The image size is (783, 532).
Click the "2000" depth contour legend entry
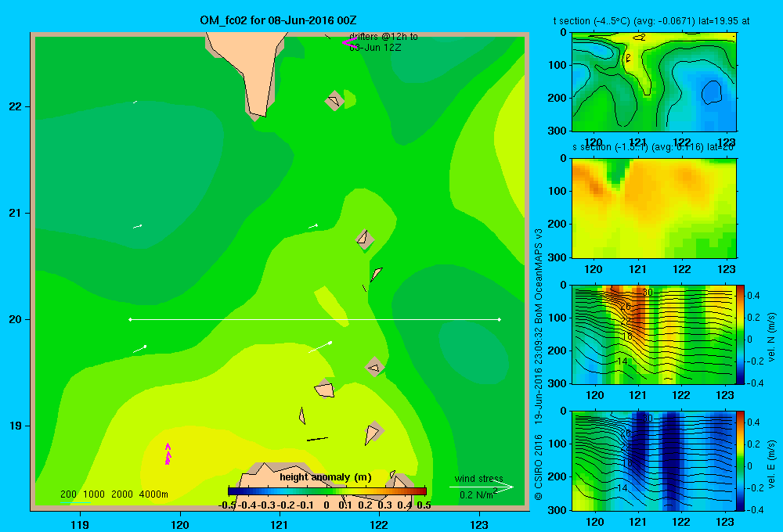pos(122,494)
